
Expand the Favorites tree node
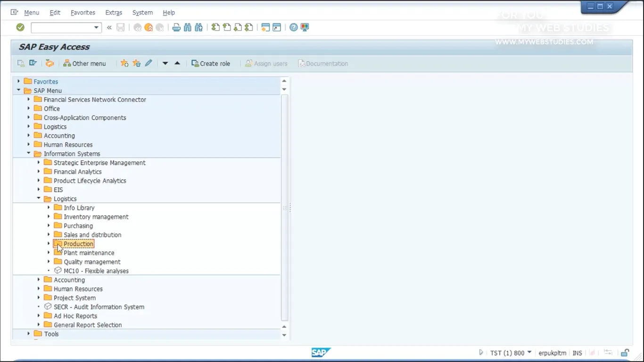click(x=19, y=82)
